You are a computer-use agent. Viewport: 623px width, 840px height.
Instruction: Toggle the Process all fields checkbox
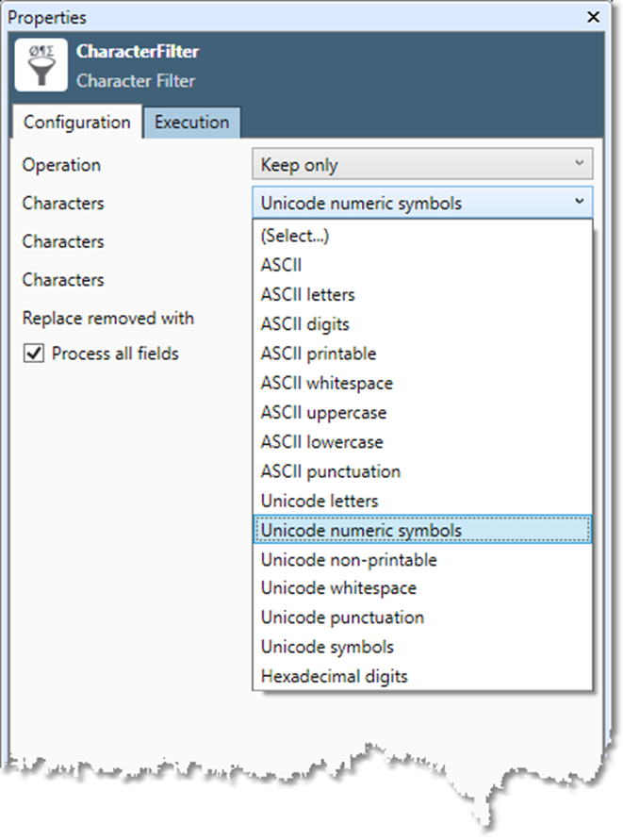(34, 354)
